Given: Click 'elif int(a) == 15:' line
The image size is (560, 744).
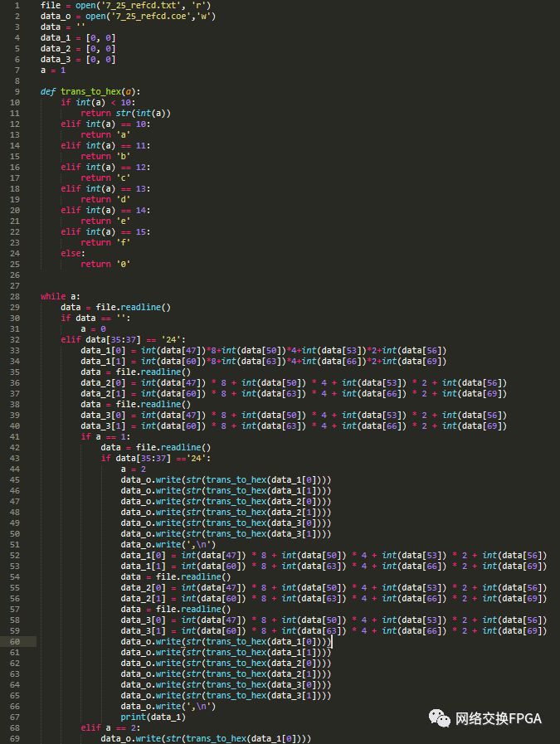Looking at the screenshot, I should pyautogui.click(x=105, y=232).
